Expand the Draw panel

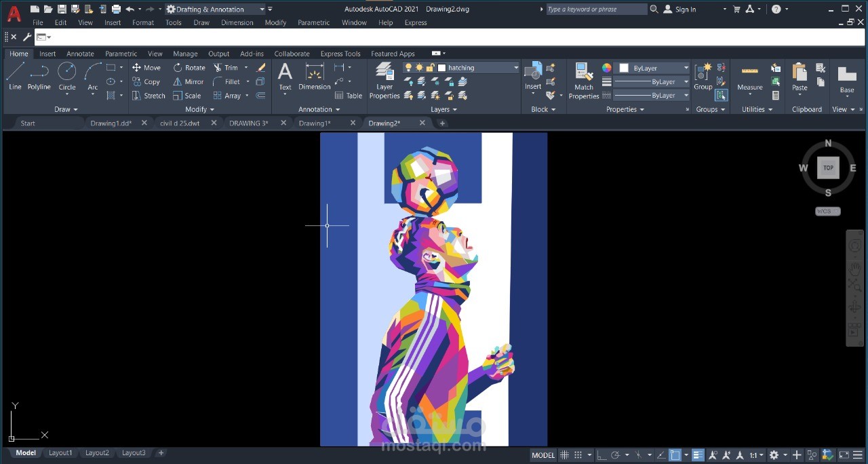tap(66, 109)
